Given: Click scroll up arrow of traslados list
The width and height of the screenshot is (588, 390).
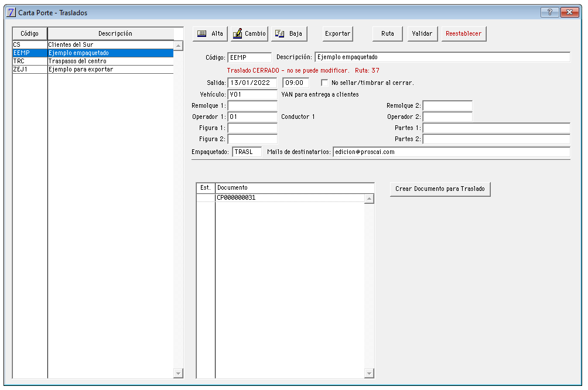Looking at the screenshot, I should (x=179, y=46).
